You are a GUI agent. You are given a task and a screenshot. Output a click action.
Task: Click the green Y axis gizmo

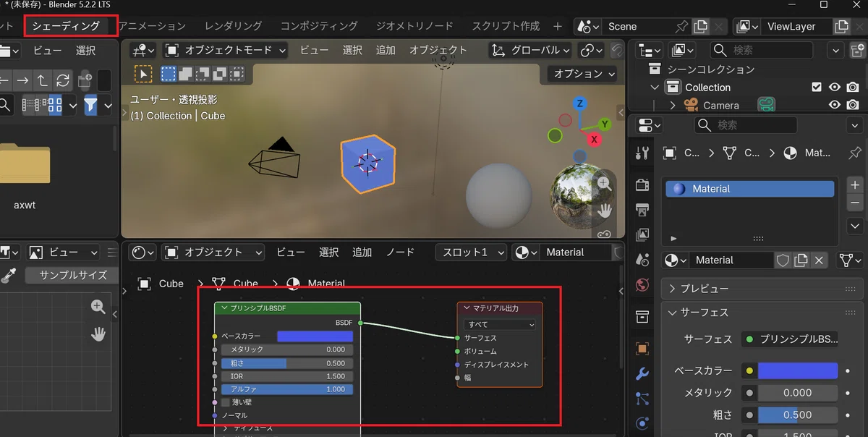point(605,125)
